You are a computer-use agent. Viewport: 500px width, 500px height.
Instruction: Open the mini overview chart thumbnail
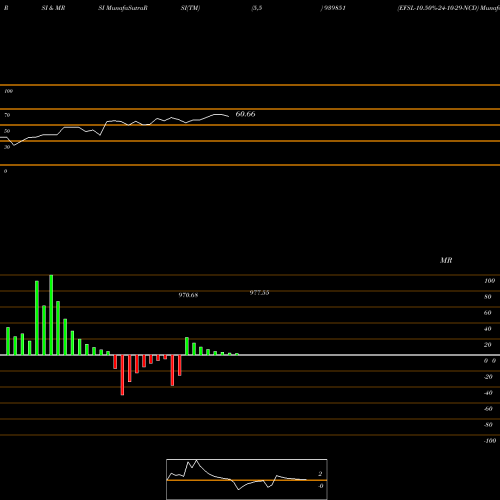click(247, 479)
